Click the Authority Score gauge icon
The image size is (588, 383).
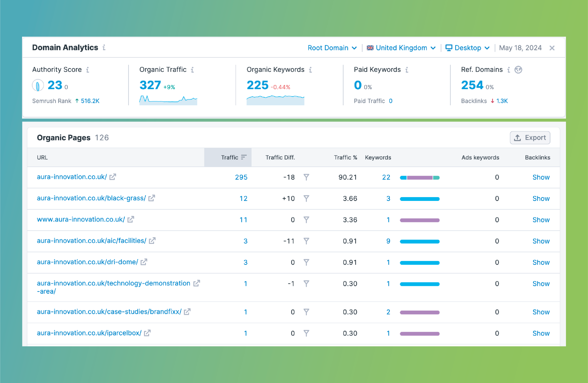click(x=38, y=86)
